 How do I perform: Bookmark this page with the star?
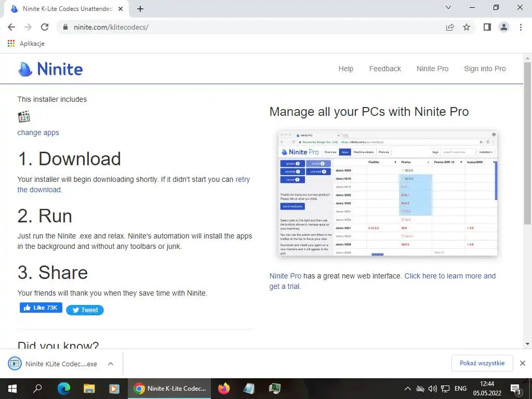[x=467, y=27]
